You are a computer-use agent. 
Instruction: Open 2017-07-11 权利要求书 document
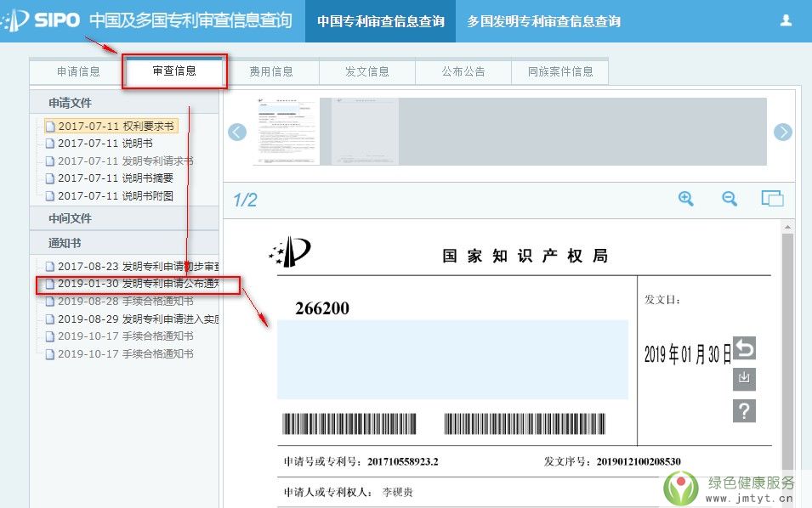coord(116,126)
